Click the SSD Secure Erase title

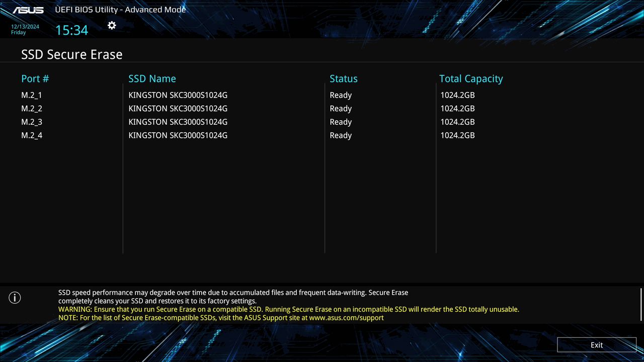point(72,54)
